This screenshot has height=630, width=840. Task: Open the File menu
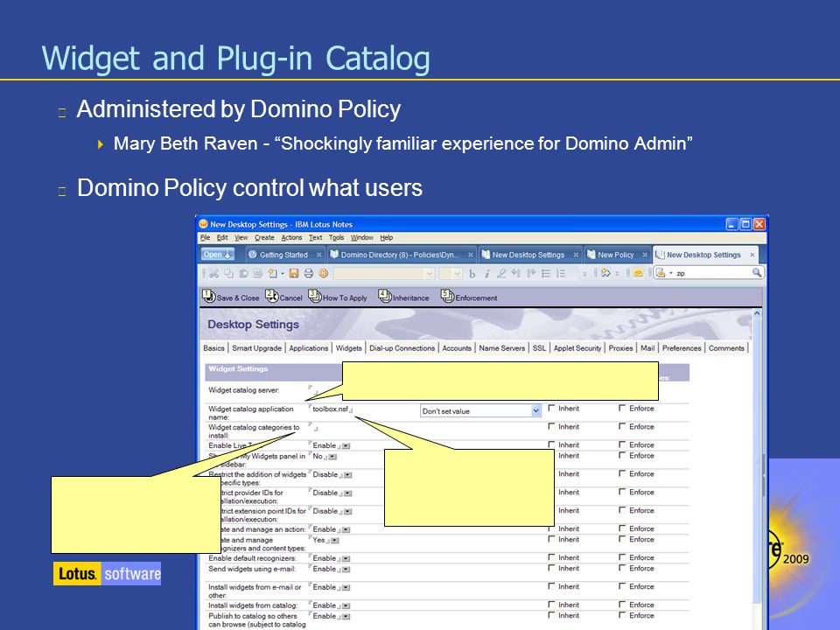coord(205,237)
